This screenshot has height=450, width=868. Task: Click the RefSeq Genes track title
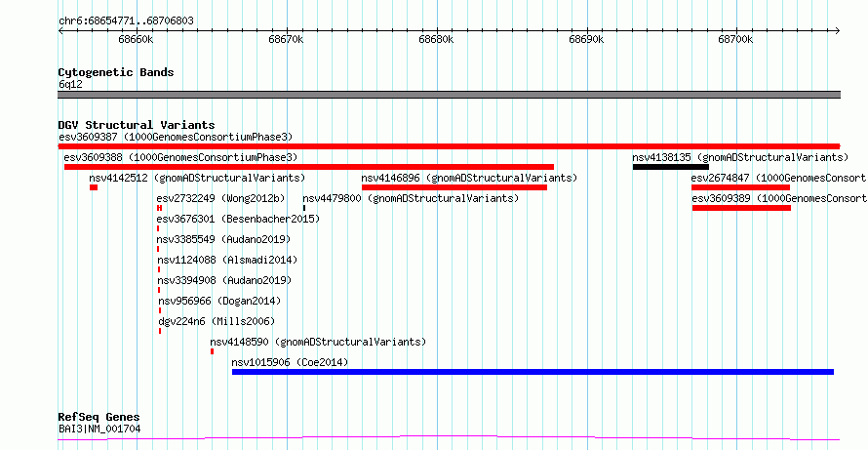click(x=99, y=418)
